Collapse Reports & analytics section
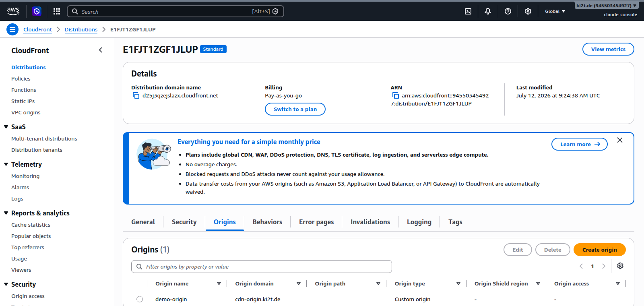 click(6, 213)
